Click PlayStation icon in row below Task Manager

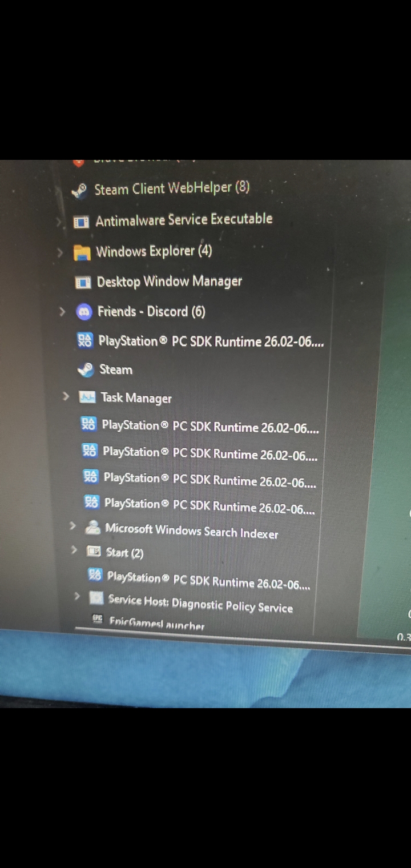[88, 424]
